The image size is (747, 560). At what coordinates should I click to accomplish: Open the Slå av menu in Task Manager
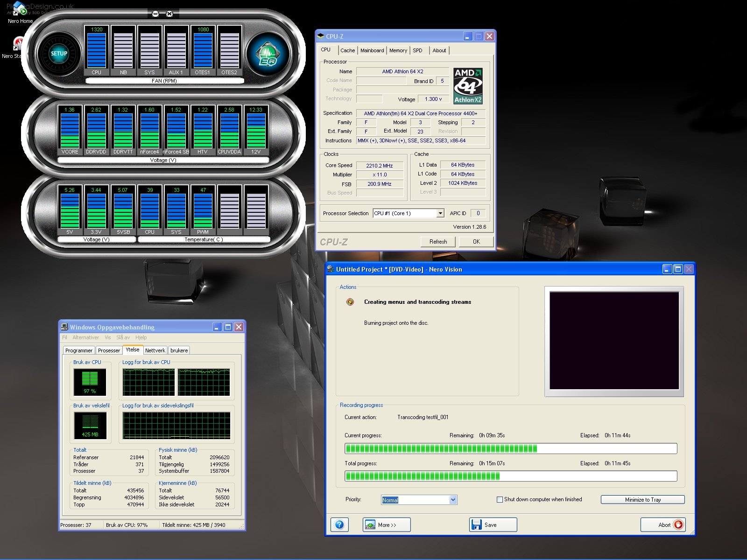click(123, 337)
